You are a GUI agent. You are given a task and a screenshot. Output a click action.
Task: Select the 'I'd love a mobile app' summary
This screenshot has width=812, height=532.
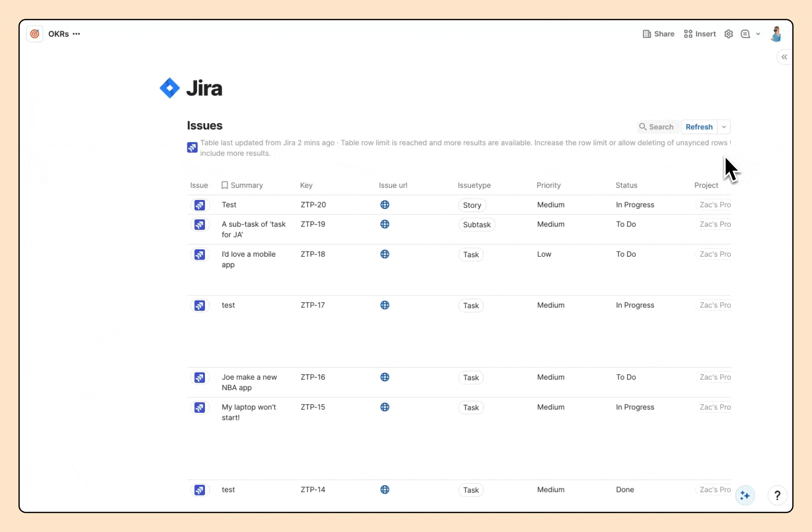point(249,259)
